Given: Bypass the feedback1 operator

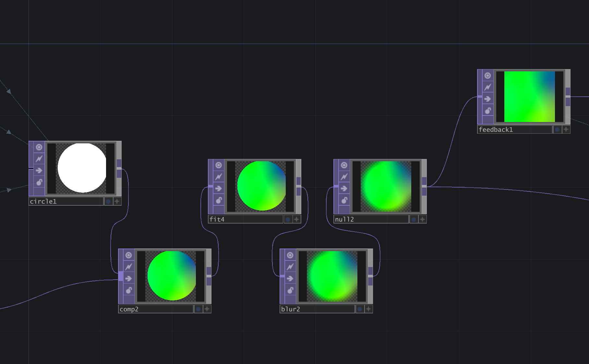Looking at the screenshot, I should pos(488,99).
